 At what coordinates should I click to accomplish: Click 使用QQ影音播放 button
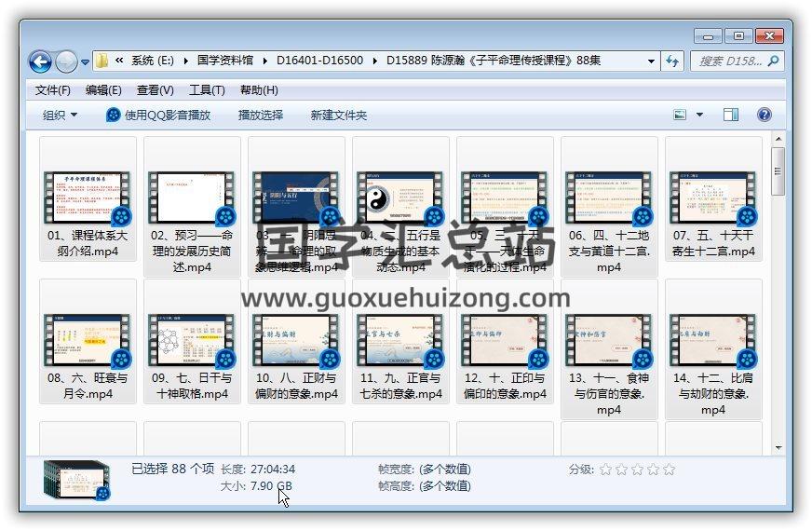click(158, 115)
